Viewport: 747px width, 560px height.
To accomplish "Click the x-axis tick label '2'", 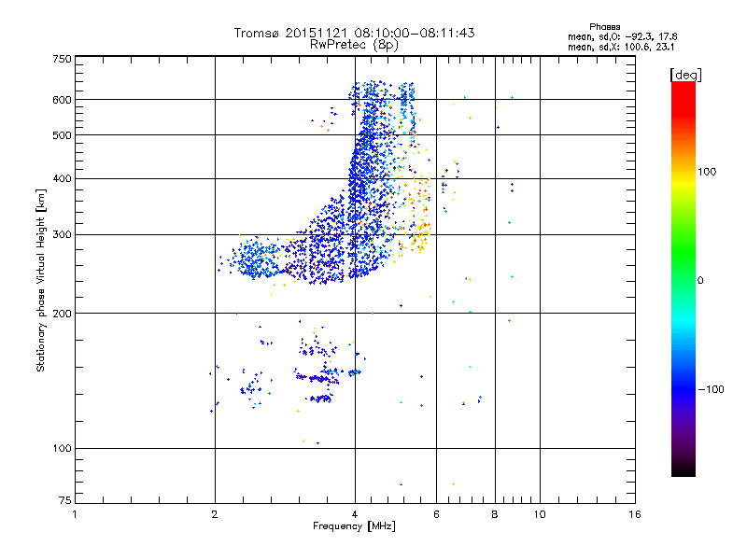I will pos(215,514).
